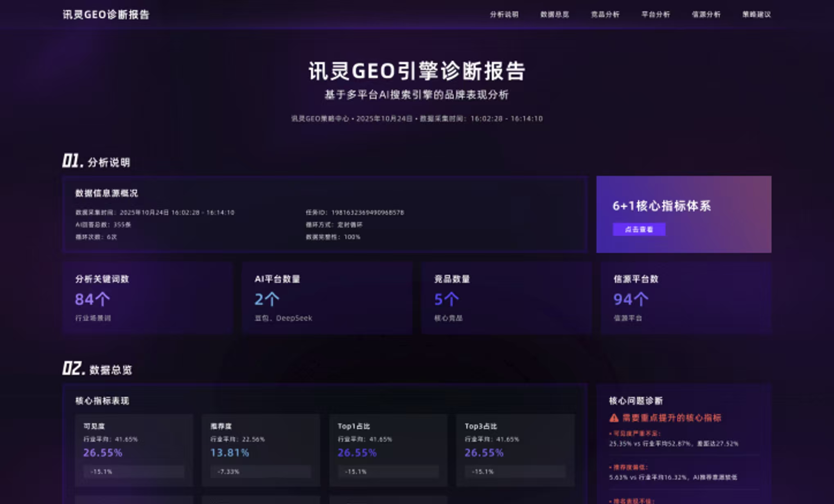
Task: Click the 6+1核心指标体系 banner card
Action: [x=683, y=214]
